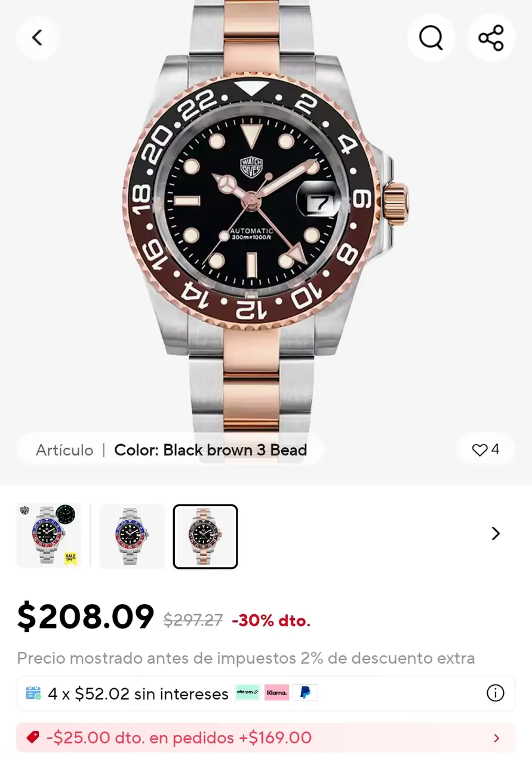Tap the back arrow icon
The image size is (532, 764).
pyautogui.click(x=37, y=38)
